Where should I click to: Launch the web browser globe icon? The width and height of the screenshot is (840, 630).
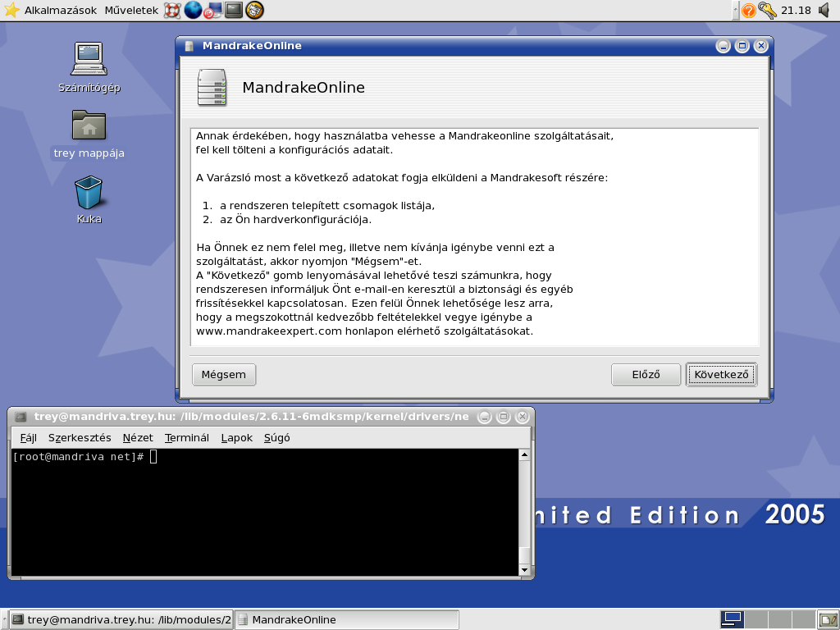193,10
